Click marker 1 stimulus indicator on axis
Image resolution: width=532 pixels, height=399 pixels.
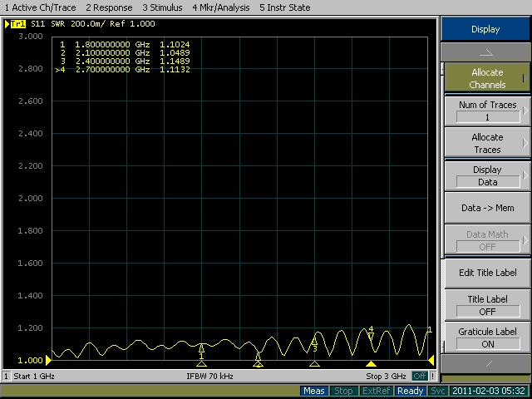201,364
